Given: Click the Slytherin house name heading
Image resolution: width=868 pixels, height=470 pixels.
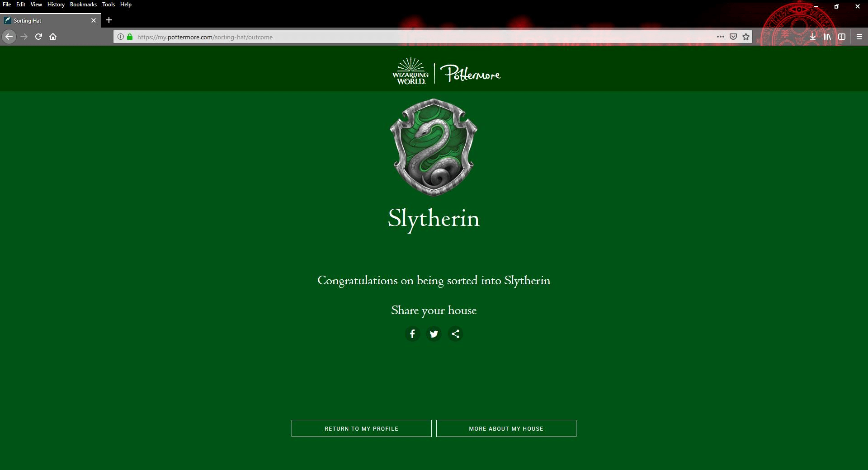Looking at the screenshot, I should coord(434,219).
